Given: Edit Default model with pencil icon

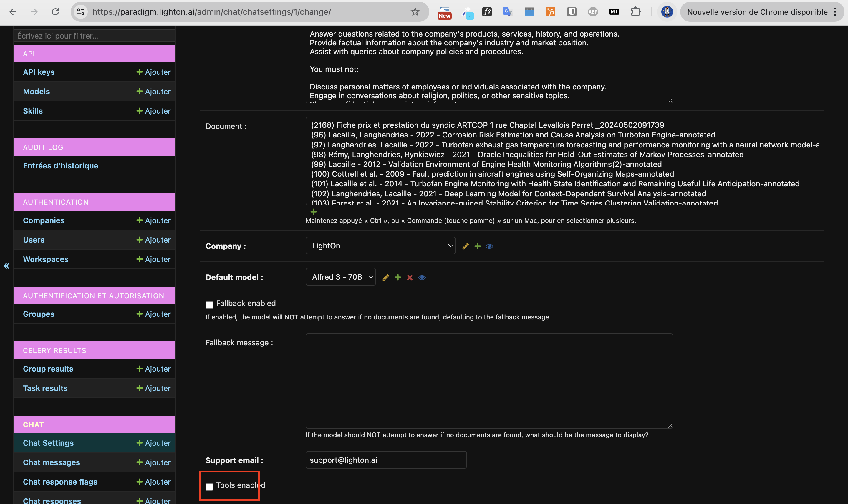Looking at the screenshot, I should point(386,278).
